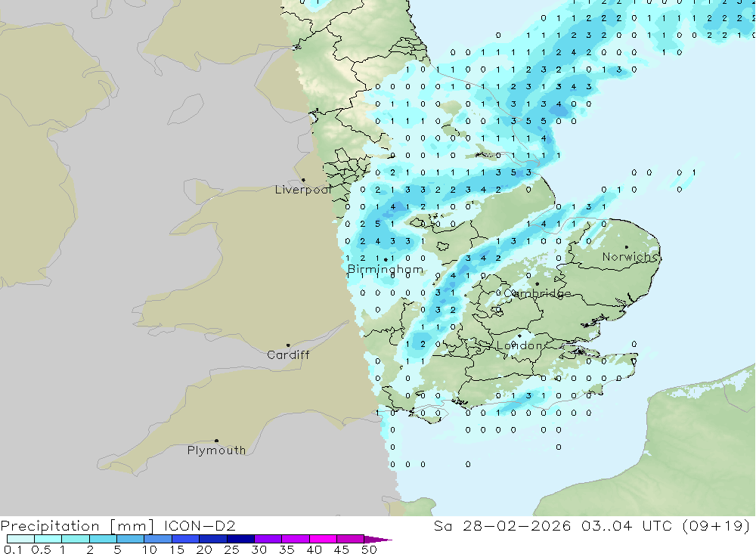Click the Birmingham city label
Viewport: 756px width, 554px height.
pyautogui.click(x=386, y=270)
